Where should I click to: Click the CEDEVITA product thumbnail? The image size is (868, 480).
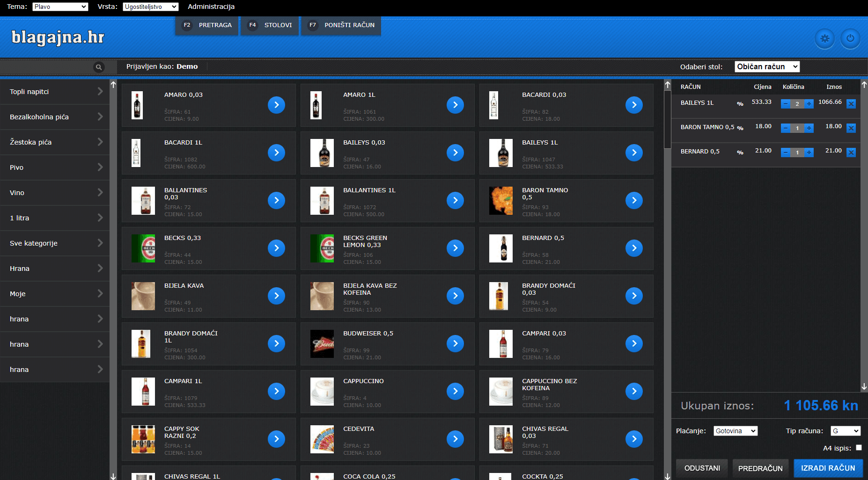point(322,439)
